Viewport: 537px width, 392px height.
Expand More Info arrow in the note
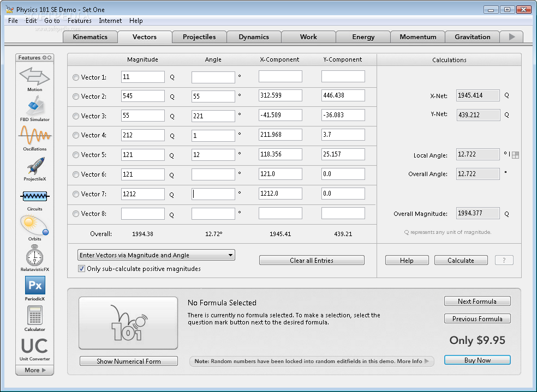(427, 361)
